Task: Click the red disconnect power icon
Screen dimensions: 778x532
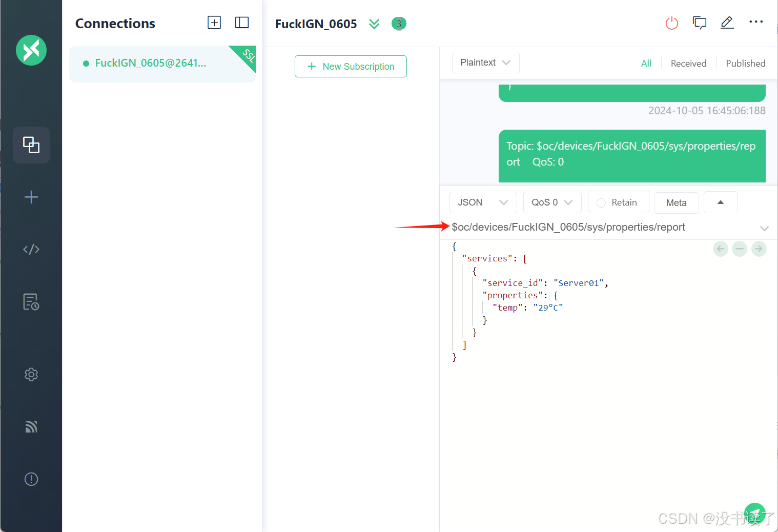Action: click(x=672, y=23)
